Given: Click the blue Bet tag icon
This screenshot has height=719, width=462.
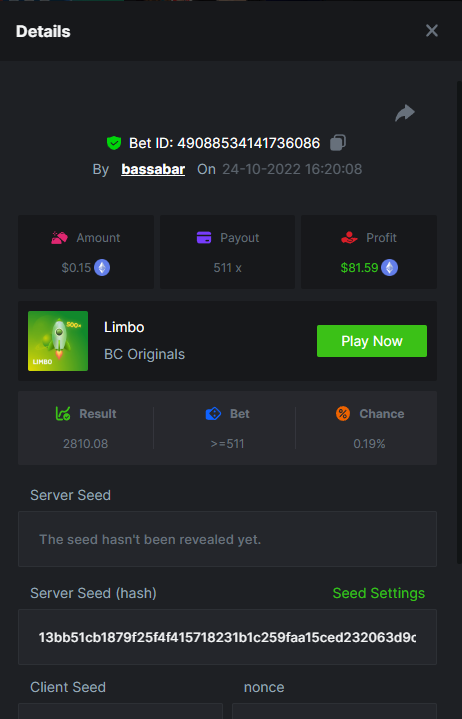Looking at the screenshot, I should 213,414.
